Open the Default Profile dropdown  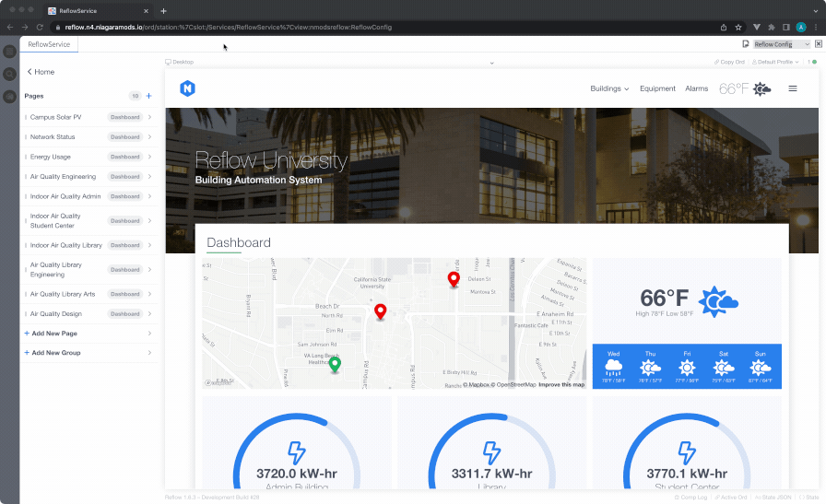[776, 62]
